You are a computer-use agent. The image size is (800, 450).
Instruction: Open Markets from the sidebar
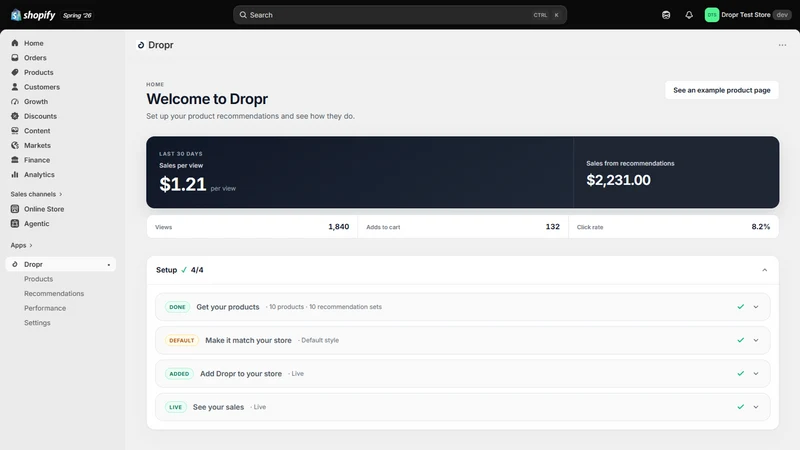point(37,145)
